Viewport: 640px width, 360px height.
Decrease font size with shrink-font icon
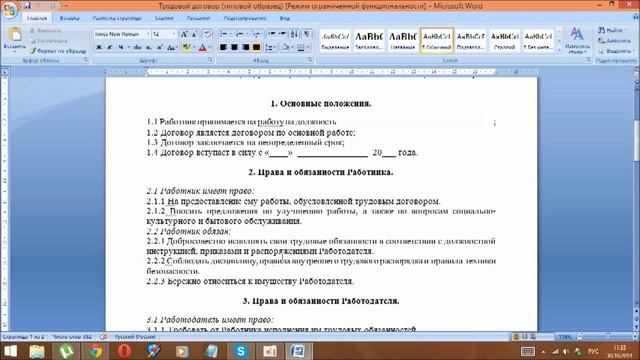click(195, 34)
